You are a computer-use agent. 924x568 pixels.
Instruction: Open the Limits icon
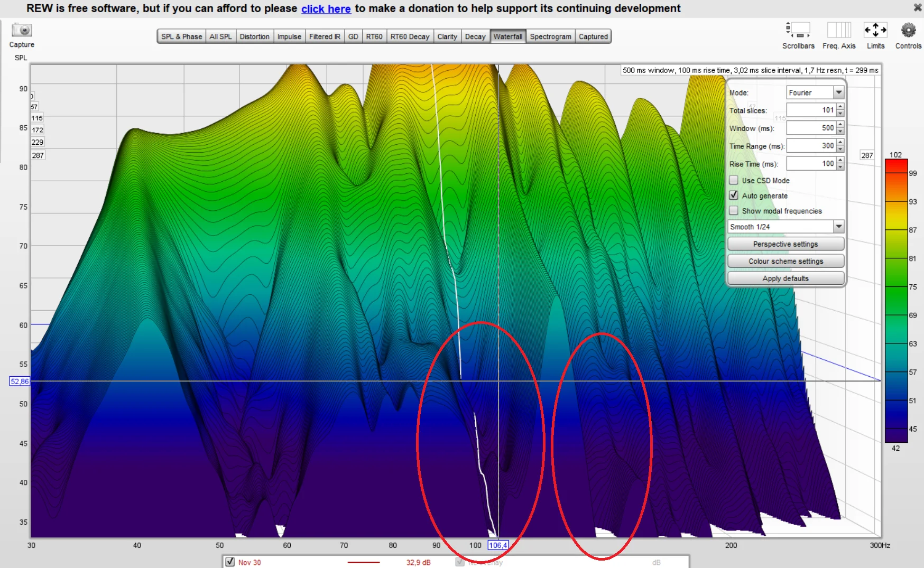pos(875,30)
